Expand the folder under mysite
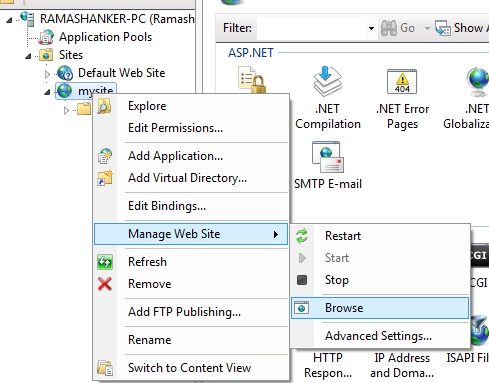 (x=66, y=110)
